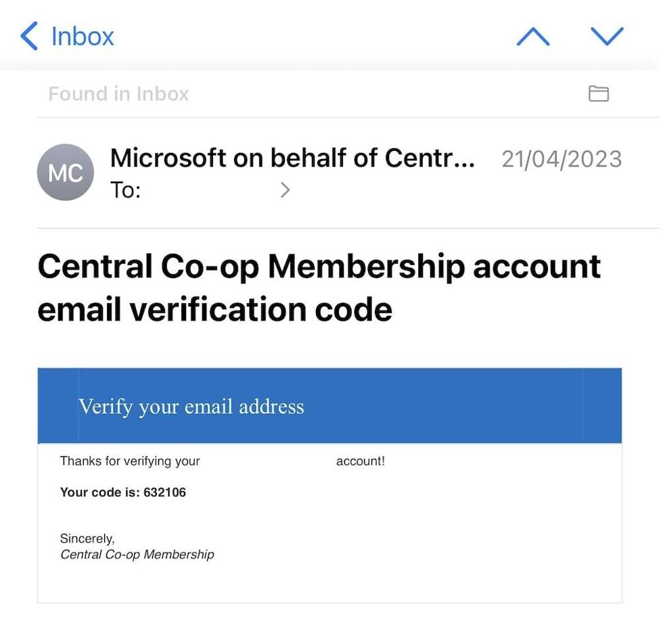The height and width of the screenshot is (644, 661).
Task: Tap sender name 'Microsoft on behalf of Centr...'
Action: [x=292, y=158]
